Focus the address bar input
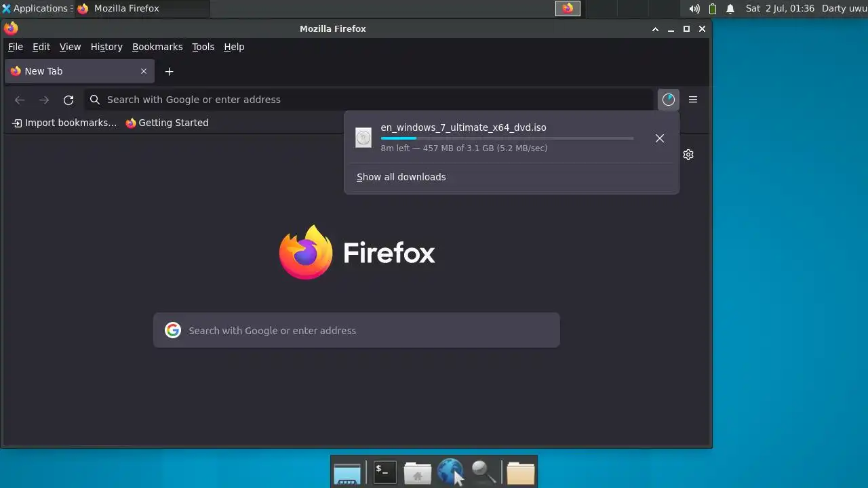The image size is (868, 488). tap(370, 100)
